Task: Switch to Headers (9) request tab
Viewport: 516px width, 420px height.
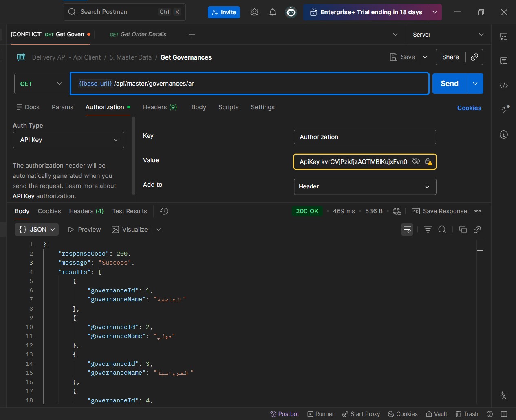Action: pos(160,107)
